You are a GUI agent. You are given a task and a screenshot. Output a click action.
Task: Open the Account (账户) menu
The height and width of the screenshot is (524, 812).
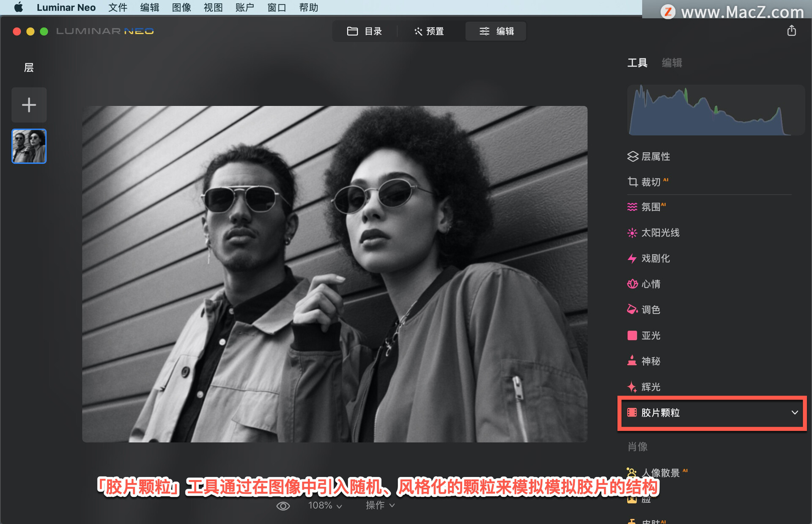pos(245,8)
